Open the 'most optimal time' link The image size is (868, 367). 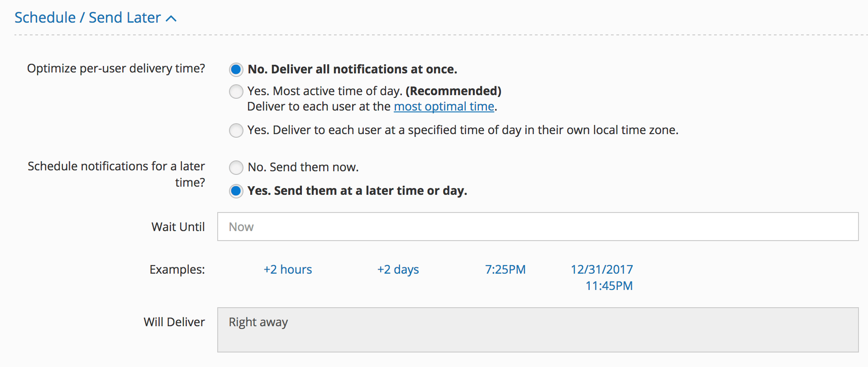click(x=444, y=106)
